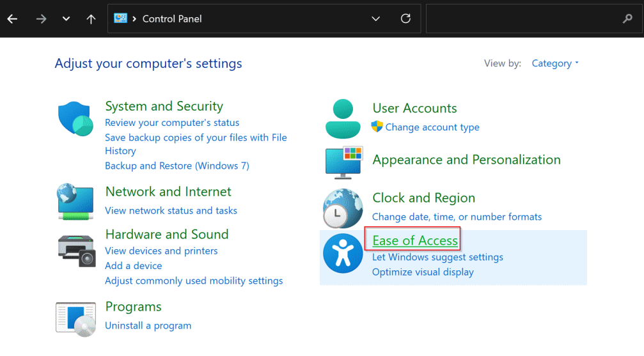Select Control Panel breadcrumb in address bar
Image resolution: width=644 pixels, height=356 pixels.
tap(172, 19)
